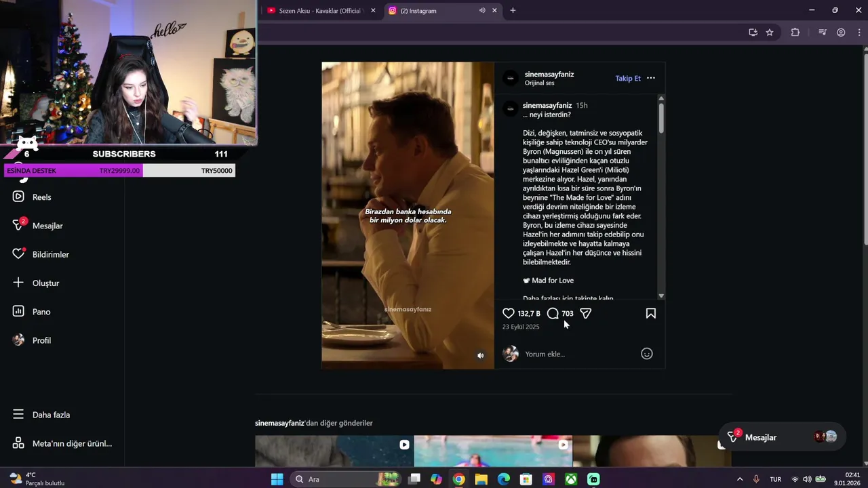Click the TUR keyboard language indicator
The width and height of the screenshot is (868, 488).
tap(776, 479)
